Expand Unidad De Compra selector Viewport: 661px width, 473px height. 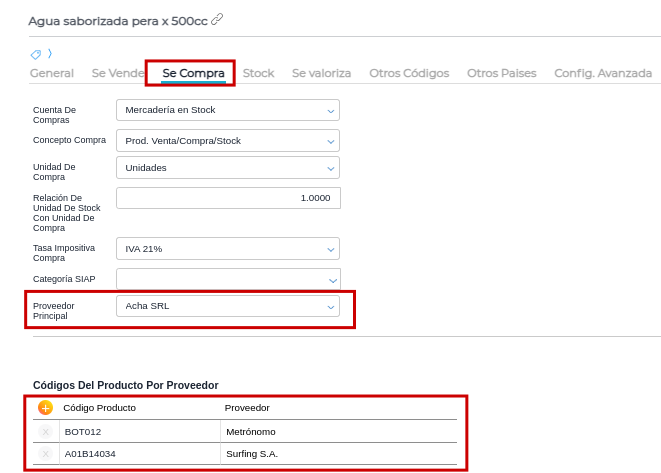[x=228, y=168]
